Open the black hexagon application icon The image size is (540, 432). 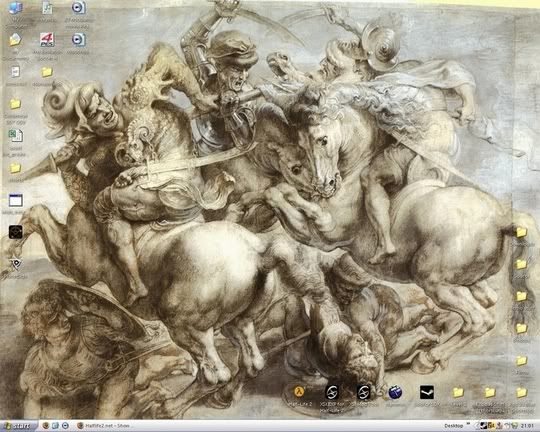click(15, 232)
